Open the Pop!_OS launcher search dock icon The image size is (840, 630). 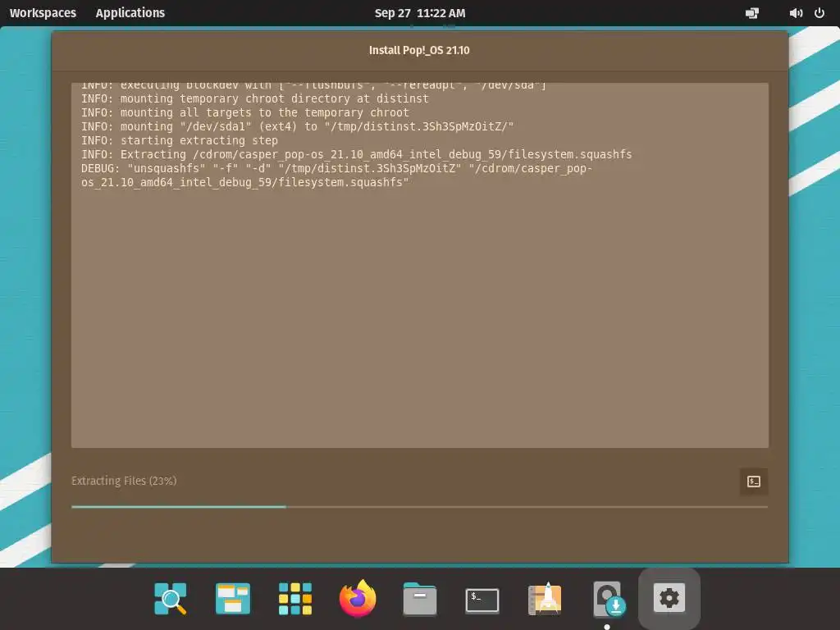click(x=171, y=598)
